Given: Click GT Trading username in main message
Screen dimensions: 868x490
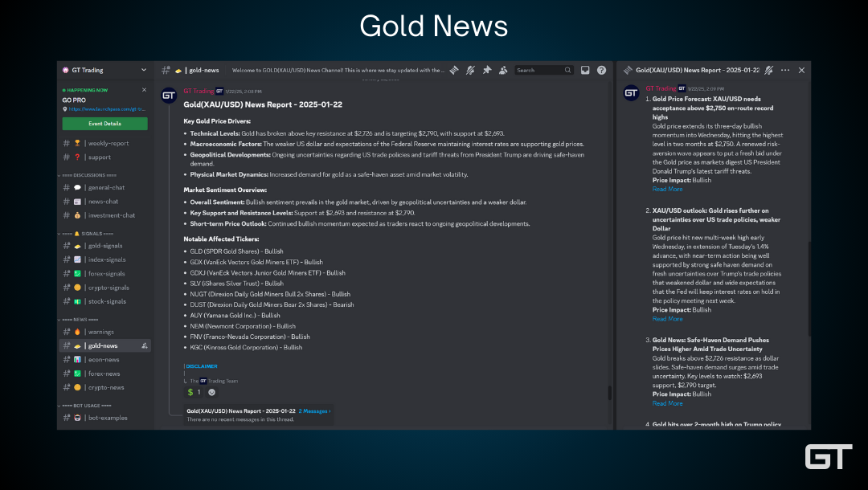Looking at the screenshot, I should pyautogui.click(x=199, y=91).
